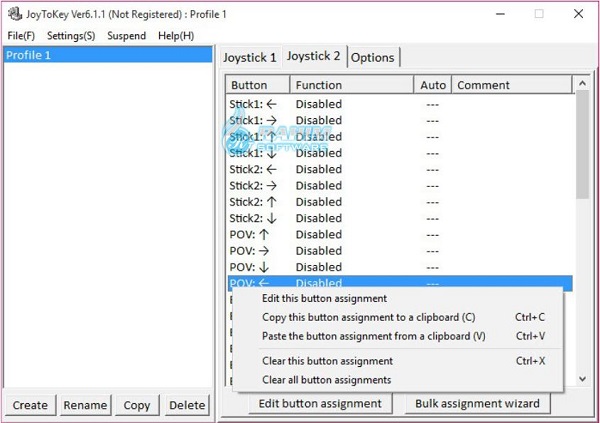
Task: Open the Settings(S) menu
Action: 71,36
